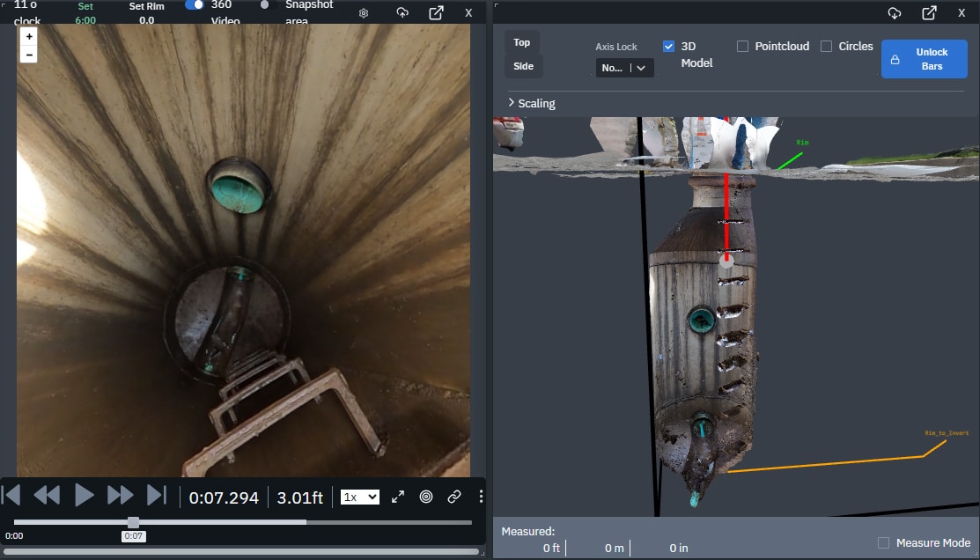Click the rewind double-arrow icon
980x560 pixels.
(46, 496)
